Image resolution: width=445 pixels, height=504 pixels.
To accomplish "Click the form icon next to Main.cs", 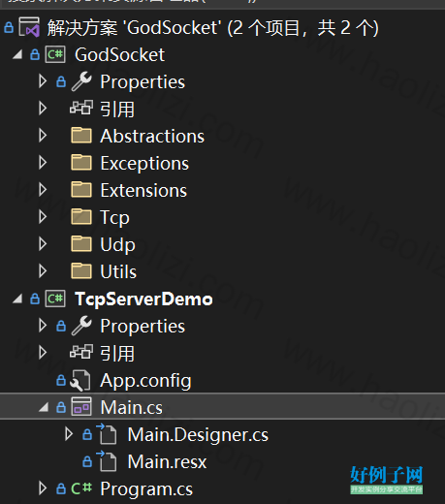I will click(81, 406).
